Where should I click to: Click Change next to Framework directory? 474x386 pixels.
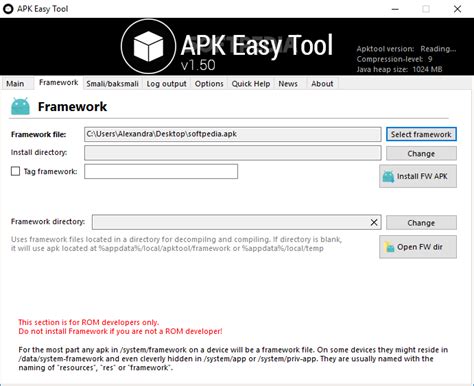tap(421, 223)
